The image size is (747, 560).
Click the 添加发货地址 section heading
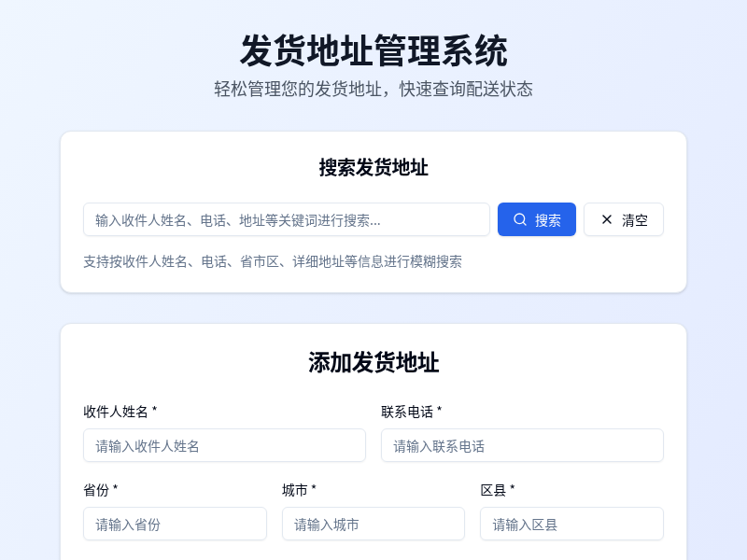tap(373, 362)
